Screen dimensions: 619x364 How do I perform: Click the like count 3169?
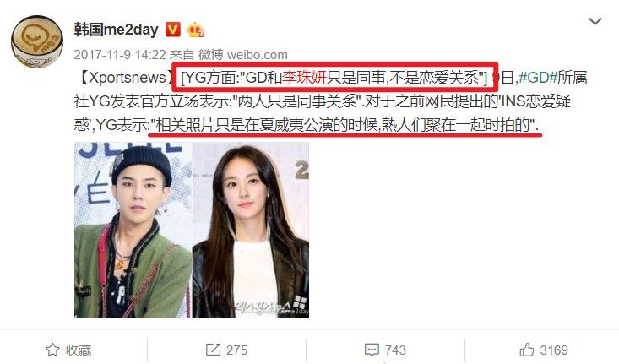tap(554, 350)
